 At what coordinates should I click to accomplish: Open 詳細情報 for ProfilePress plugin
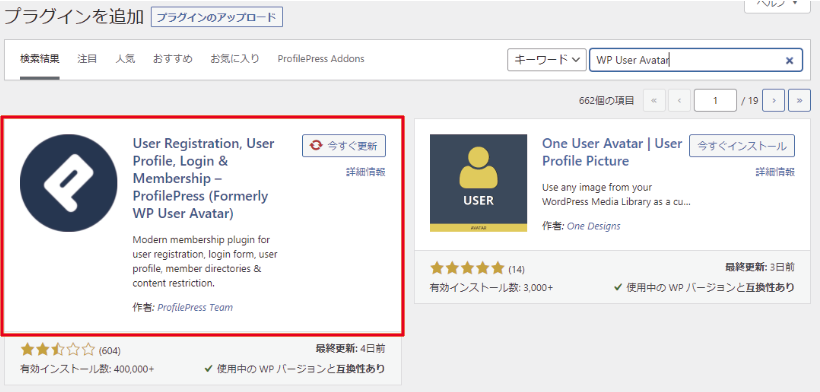pyautogui.click(x=366, y=172)
